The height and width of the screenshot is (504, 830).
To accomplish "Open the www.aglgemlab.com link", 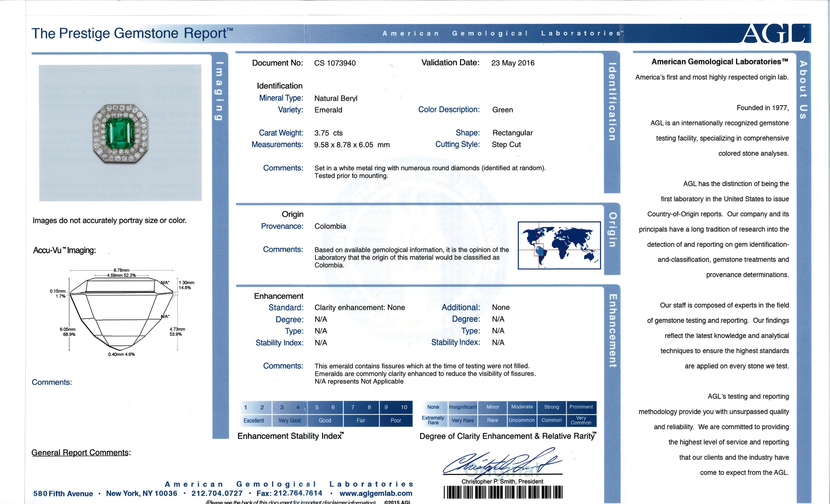I will pyautogui.click(x=376, y=494).
